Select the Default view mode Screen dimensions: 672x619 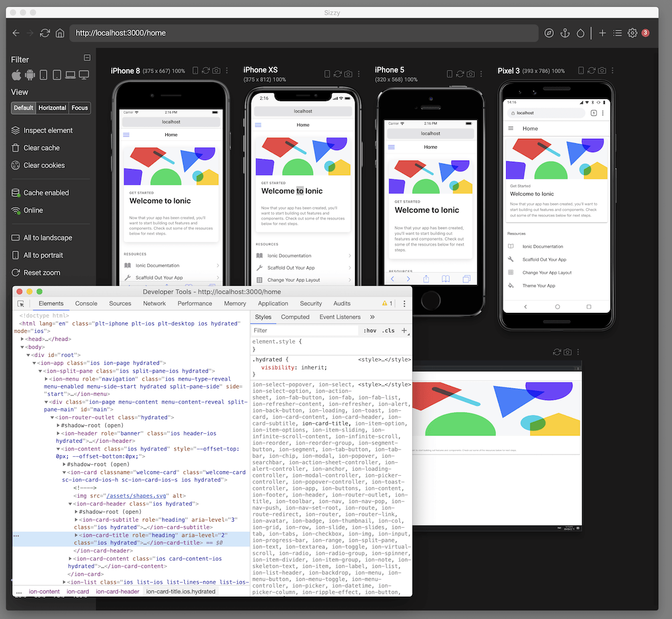pyautogui.click(x=24, y=108)
